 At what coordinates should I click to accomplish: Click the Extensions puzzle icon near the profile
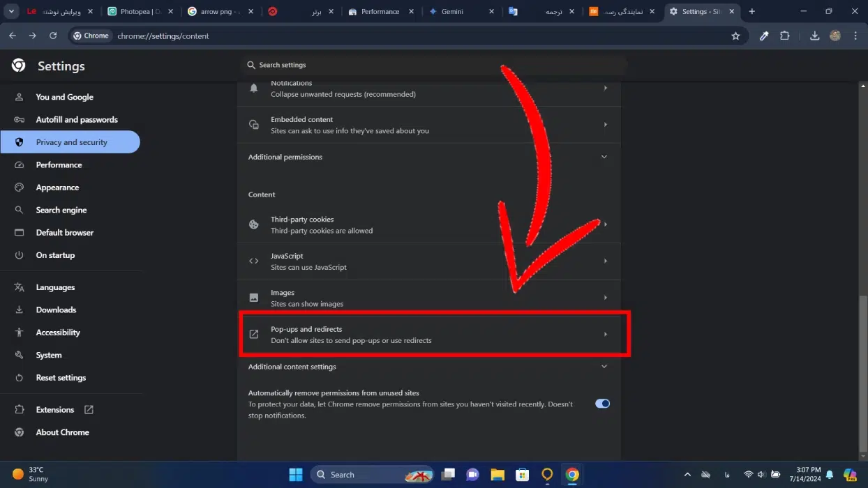point(786,36)
